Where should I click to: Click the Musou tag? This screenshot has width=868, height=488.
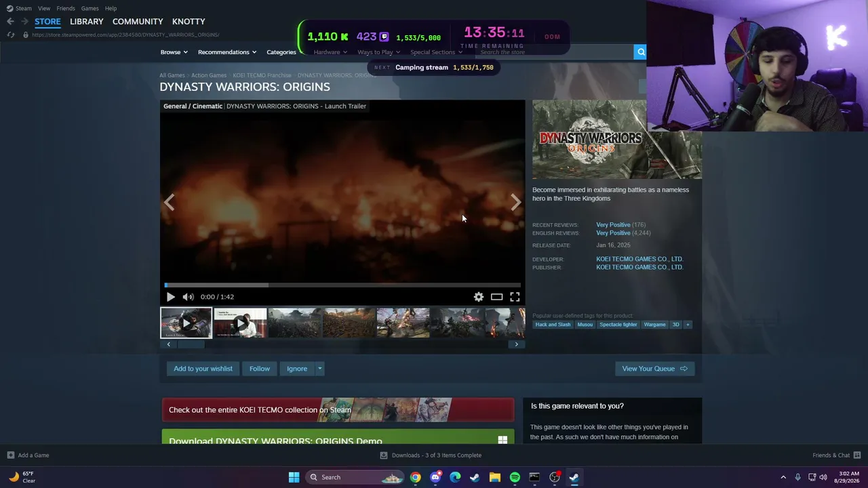coord(585,325)
